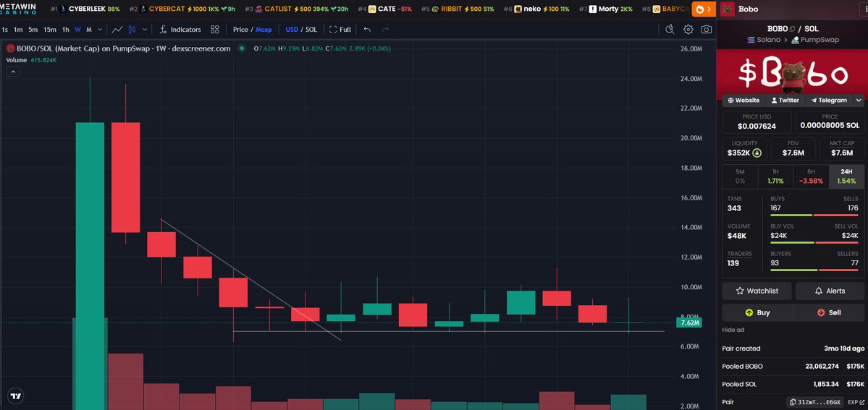Open the Solana chain link
This screenshot has width=868, height=410.
pos(764,40)
